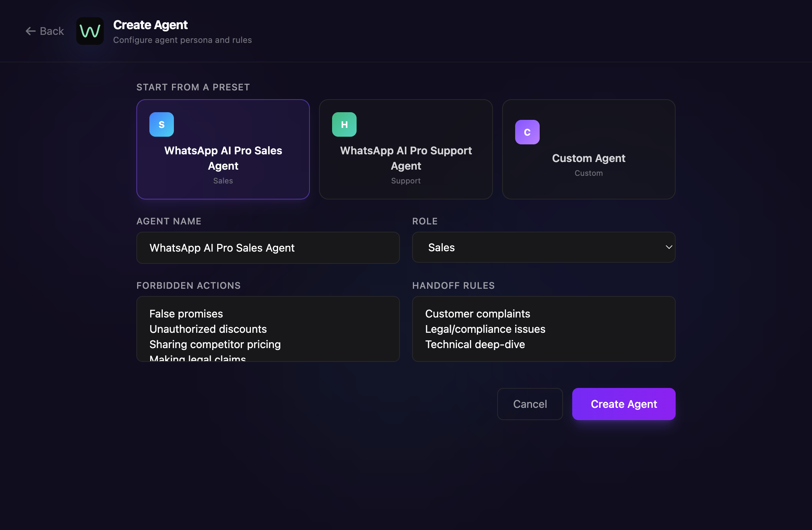Viewport: 812px width, 530px height.
Task: Cancel agent creation
Action: click(530, 404)
